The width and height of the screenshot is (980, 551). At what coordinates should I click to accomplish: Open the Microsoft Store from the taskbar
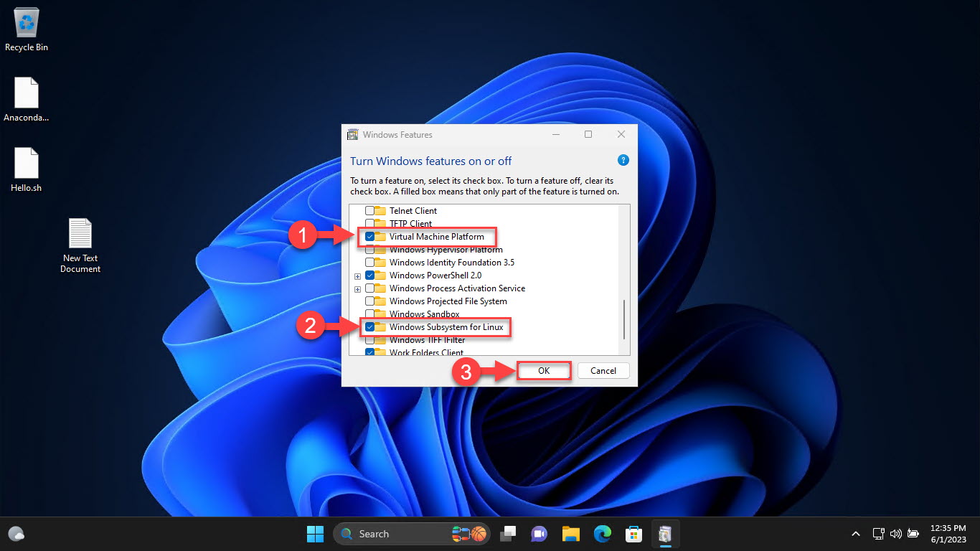633,534
